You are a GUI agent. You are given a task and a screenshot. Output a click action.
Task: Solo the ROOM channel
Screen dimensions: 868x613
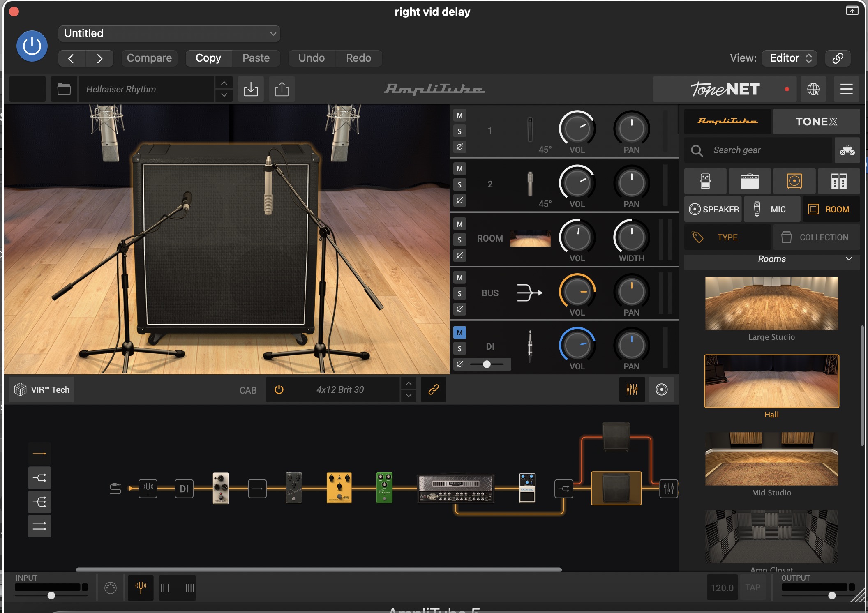tap(459, 240)
